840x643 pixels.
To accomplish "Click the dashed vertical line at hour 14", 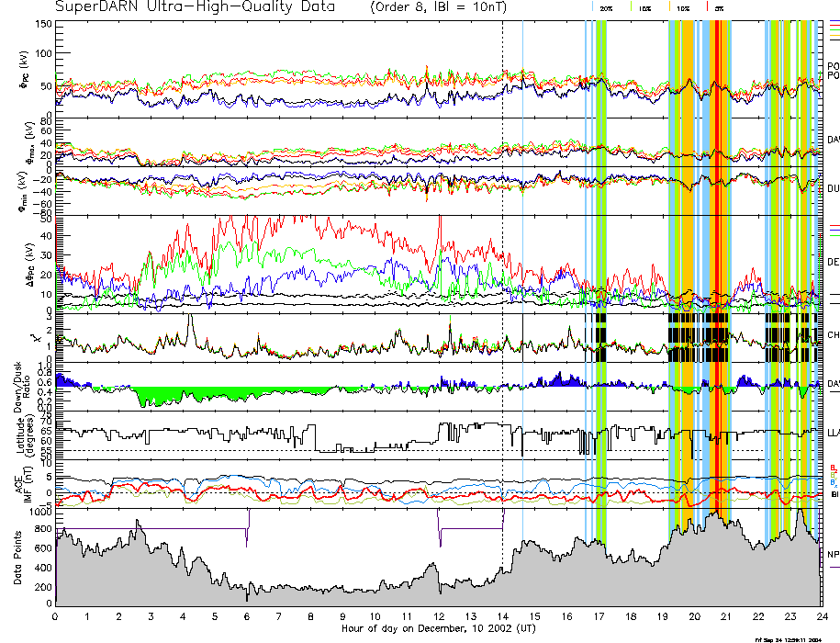I will tap(502, 276).
